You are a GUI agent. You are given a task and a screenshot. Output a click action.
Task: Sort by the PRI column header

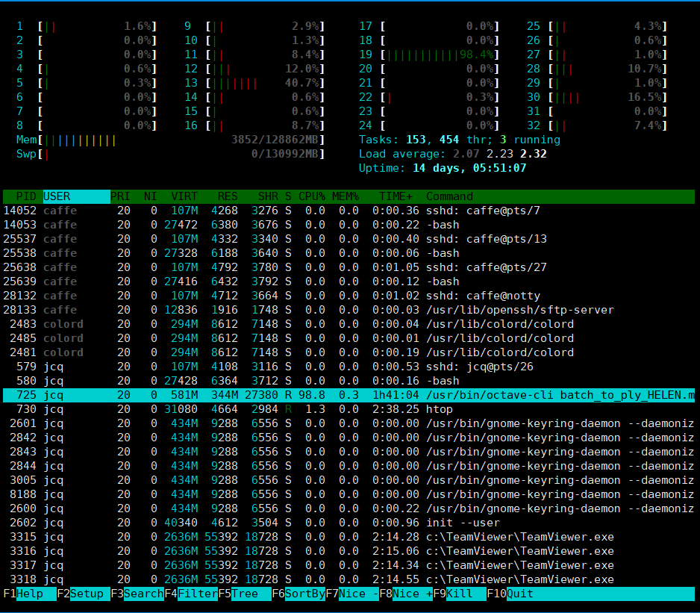(x=120, y=196)
